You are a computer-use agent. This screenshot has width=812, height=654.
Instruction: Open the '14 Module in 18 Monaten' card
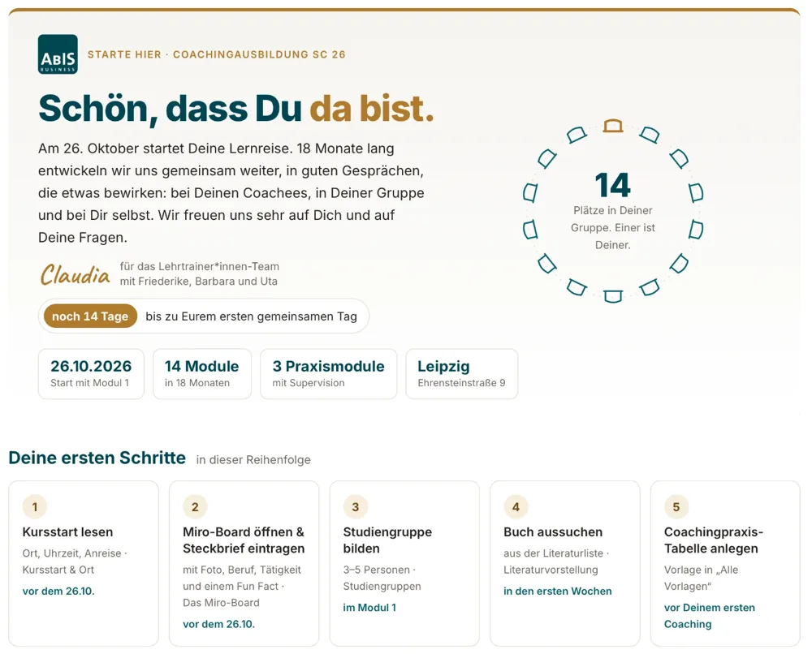click(202, 373)
